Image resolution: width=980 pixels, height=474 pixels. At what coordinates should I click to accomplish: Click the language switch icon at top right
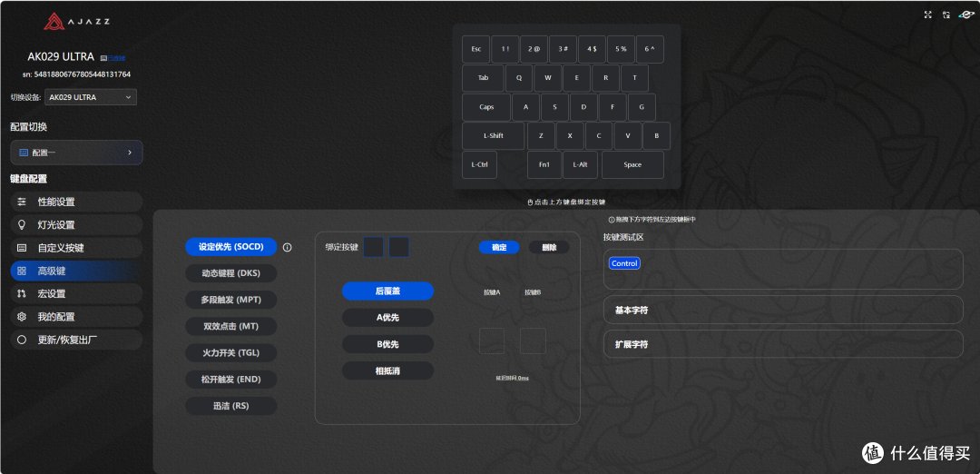[946, 15]
